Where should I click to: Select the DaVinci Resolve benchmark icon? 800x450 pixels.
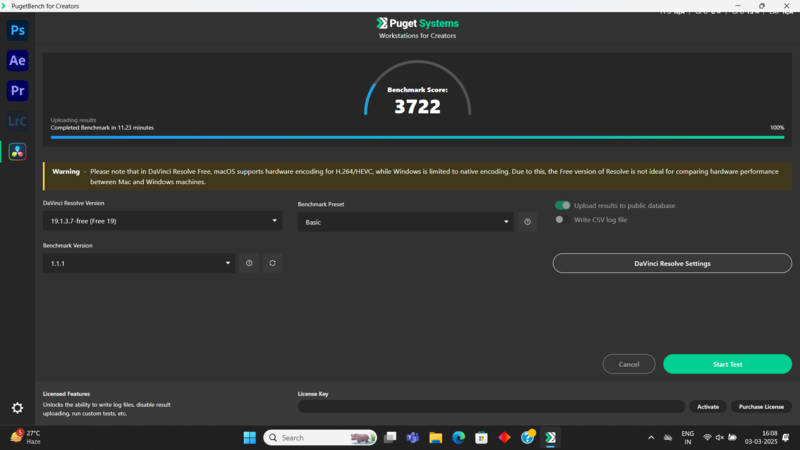click(17, 152)
